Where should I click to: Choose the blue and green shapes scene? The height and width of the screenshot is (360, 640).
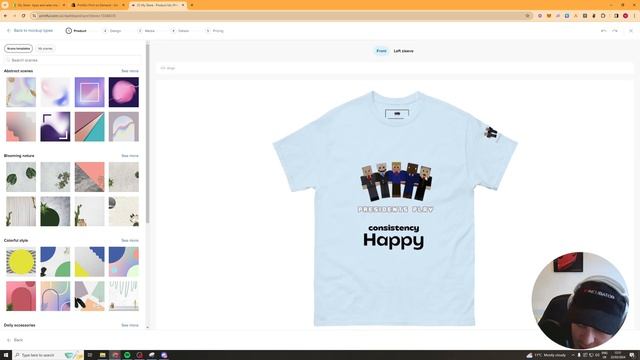pos(55,262)
